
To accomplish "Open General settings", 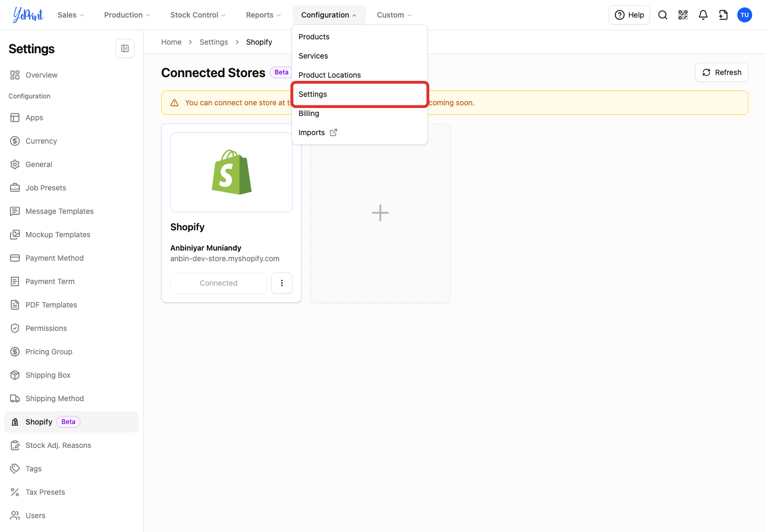I will pyautogui.click(x=71, y=164).
